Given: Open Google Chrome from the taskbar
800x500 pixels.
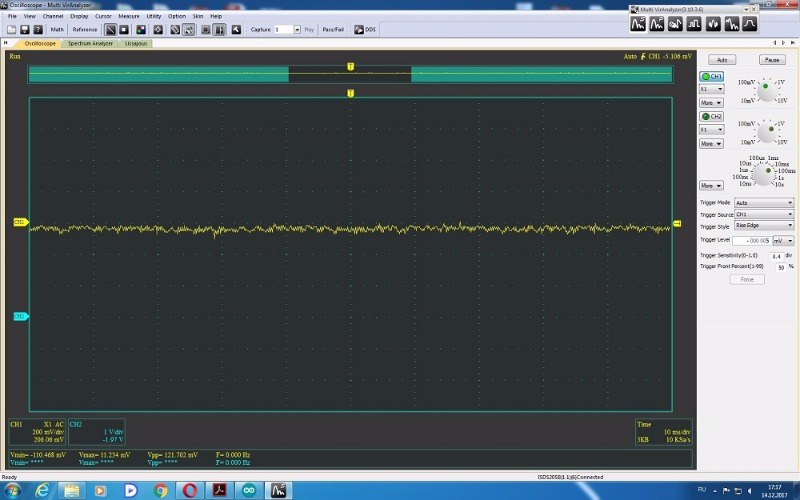Looking at the screenshot, I should [x=160, y=490].
